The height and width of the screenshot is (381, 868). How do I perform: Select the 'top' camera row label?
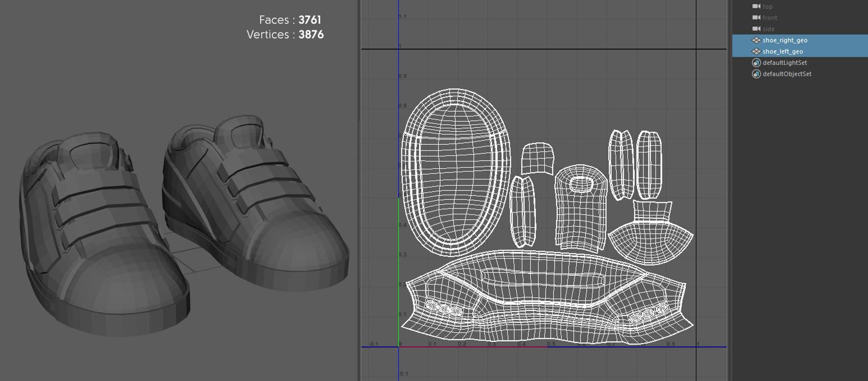coord(768,6)
